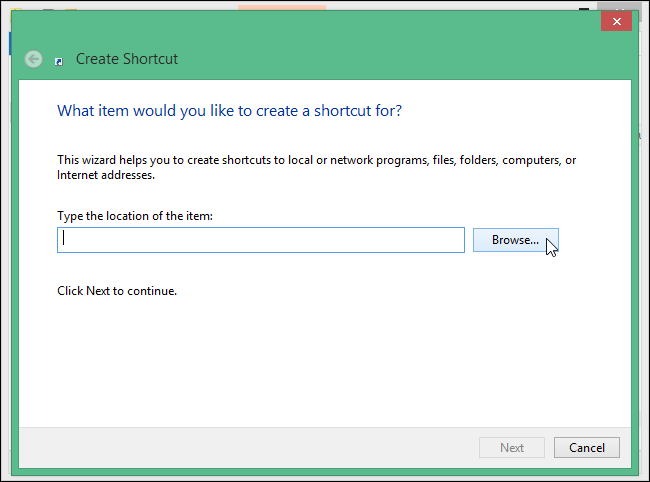Click the 'Click Next to continue.' text
Viewport: 650px width, 482px height.
(117, 291)
